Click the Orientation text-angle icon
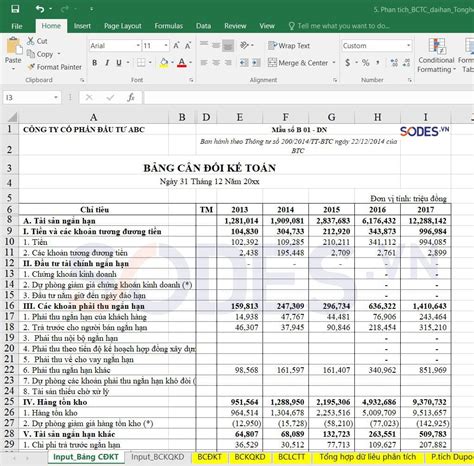Screen dimensions: 474x466 [x=245, y=45]
